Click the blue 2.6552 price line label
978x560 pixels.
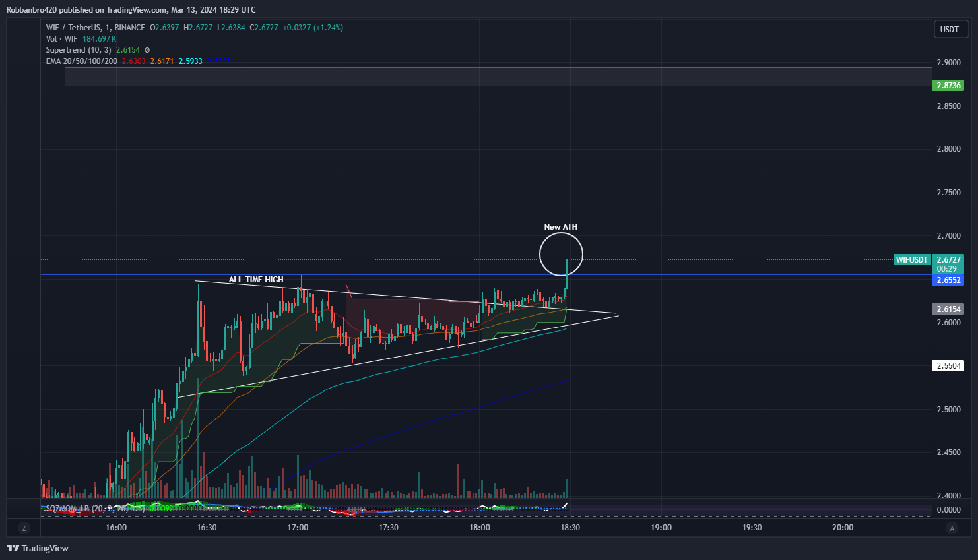coord(948,280)
